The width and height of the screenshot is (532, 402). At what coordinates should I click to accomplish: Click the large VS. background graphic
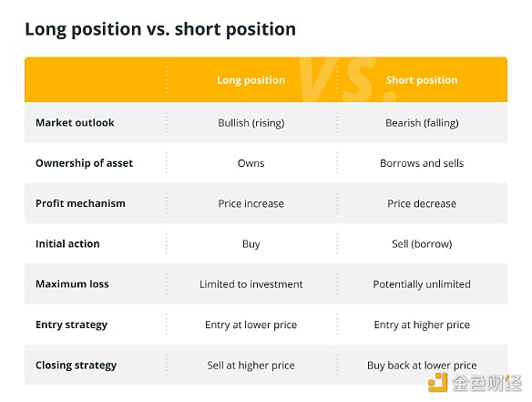(349, 80)
